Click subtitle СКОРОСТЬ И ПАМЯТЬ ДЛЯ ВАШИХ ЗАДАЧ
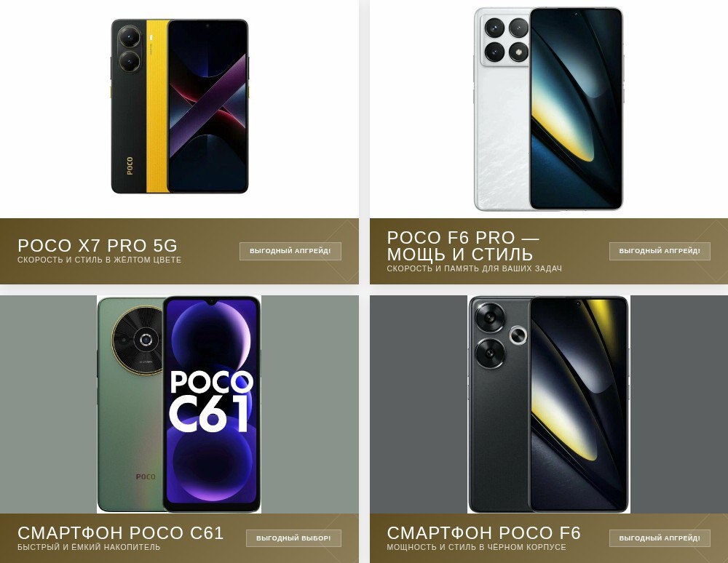The height and width of the screenshot is (563, 728). pyautogui.click(x=474, y=268)
